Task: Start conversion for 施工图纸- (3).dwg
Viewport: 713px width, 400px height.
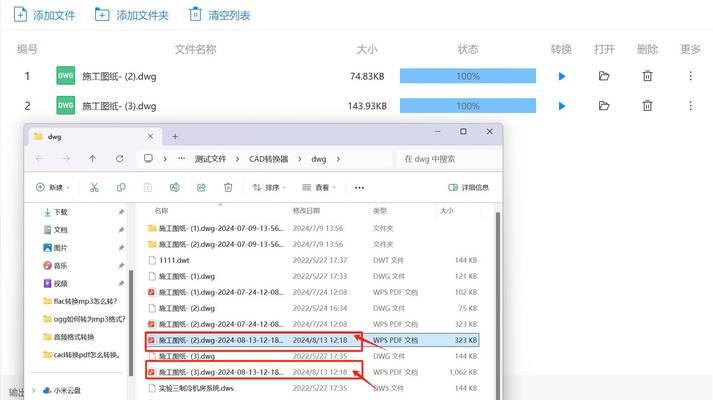Action: (562, 106)
